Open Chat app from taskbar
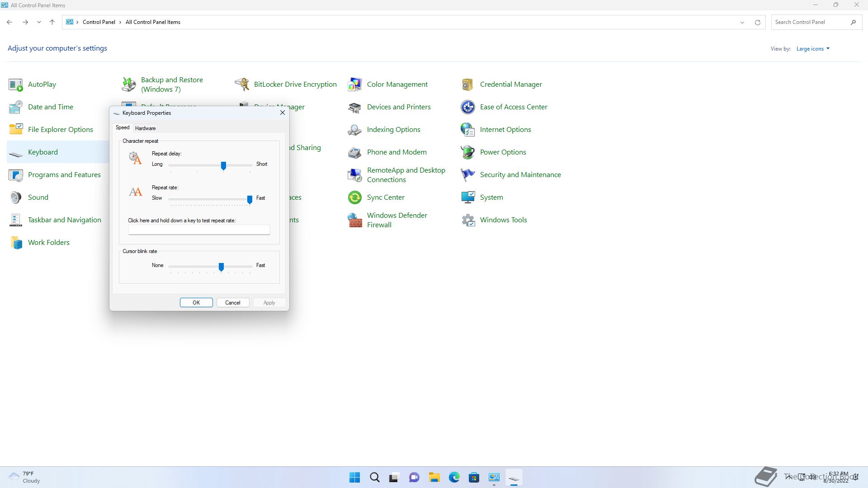Image resolution: width=868 pixels, height=488 pixels. tap(415, 478)
